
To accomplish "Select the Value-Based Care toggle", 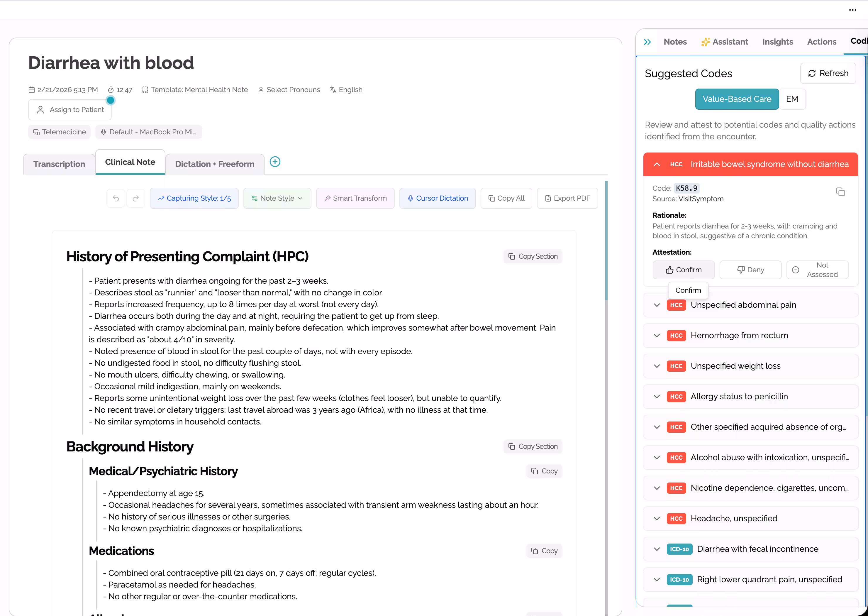I will coord(737,99).
